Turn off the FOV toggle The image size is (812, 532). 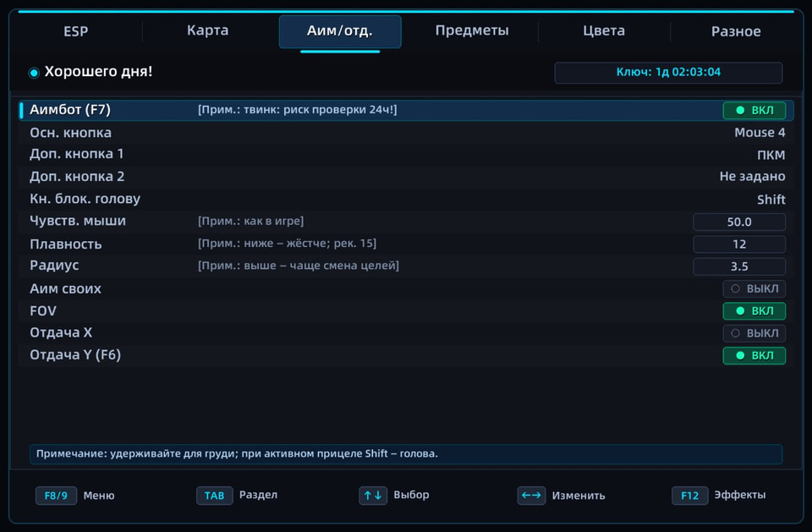(754, 310)
